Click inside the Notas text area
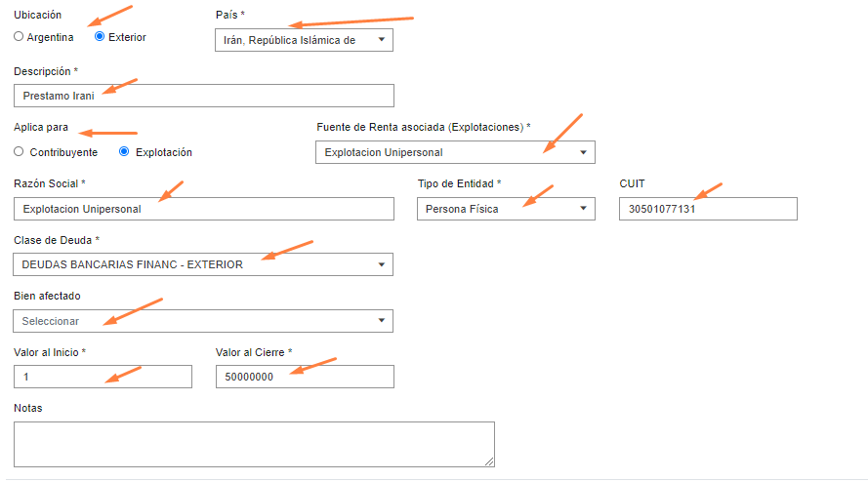This screenshot has width=868, height=481. (x=254, y=445)
